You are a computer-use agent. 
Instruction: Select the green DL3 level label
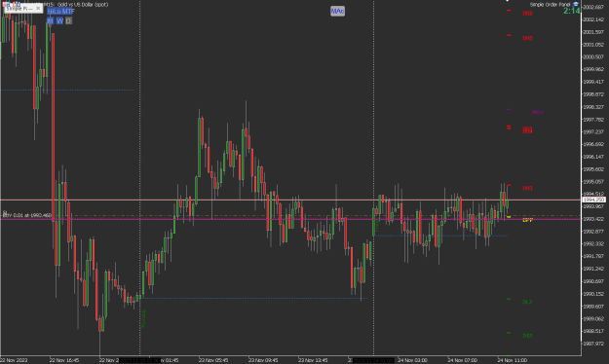(x=527, y=302)
